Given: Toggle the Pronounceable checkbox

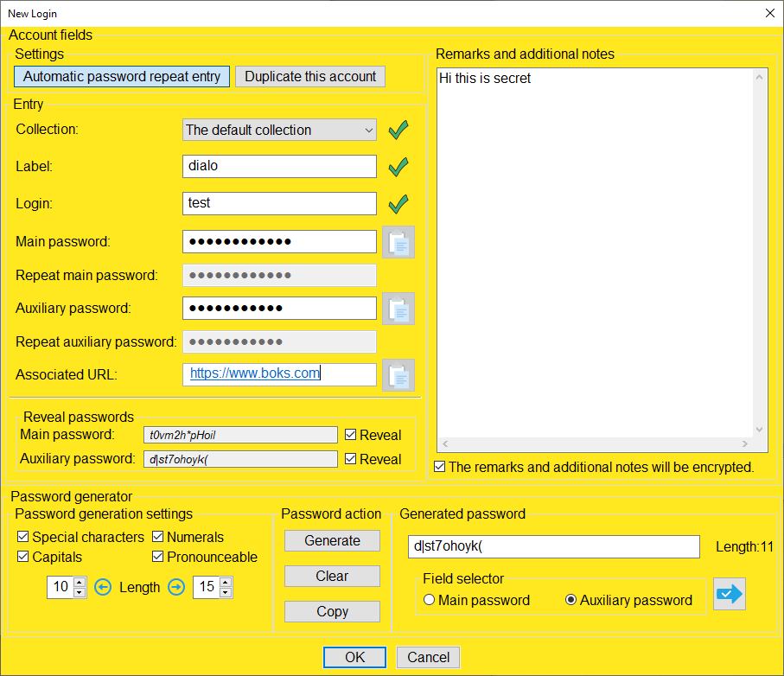Looking at the screenshot, I should tap(158, 558).
